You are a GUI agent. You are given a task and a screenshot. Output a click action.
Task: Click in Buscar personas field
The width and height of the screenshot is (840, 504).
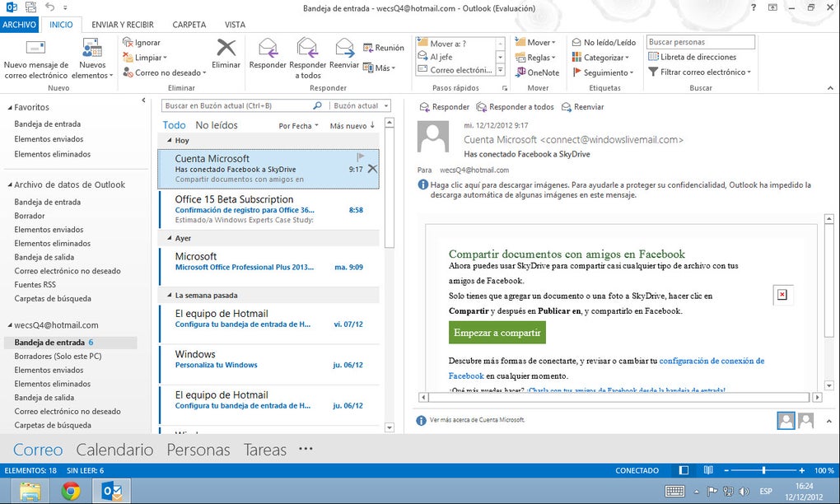[701, 42]
